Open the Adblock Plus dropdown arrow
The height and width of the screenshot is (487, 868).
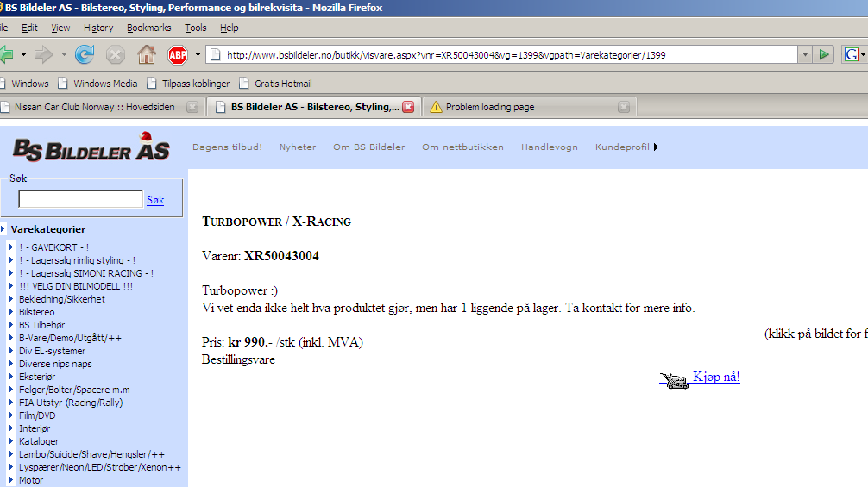point(198,54)
